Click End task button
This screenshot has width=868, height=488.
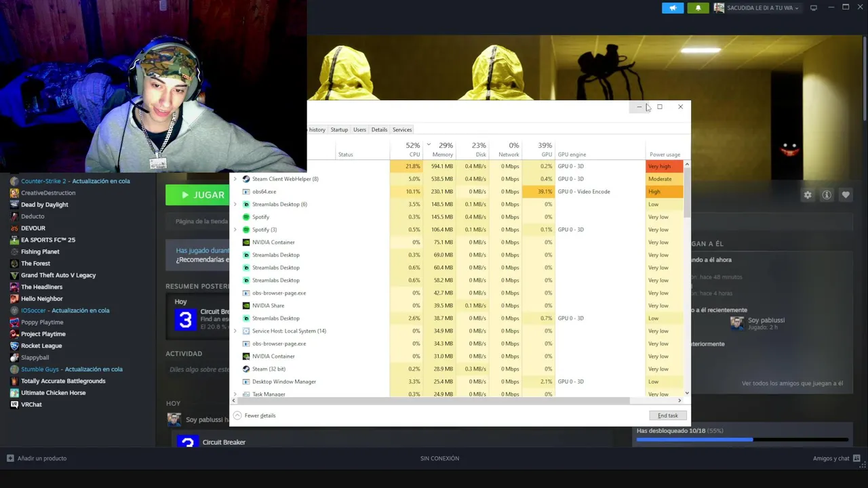[668, 415]
